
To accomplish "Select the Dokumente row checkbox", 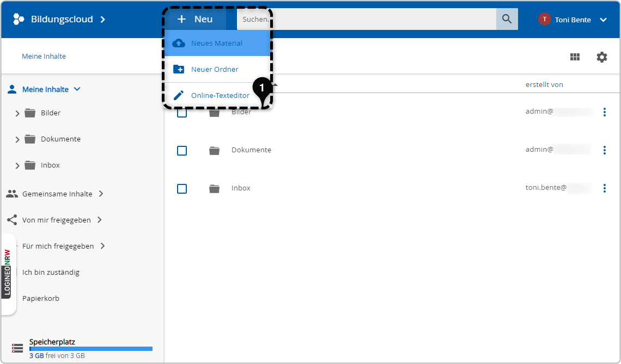I will point(182,150).
